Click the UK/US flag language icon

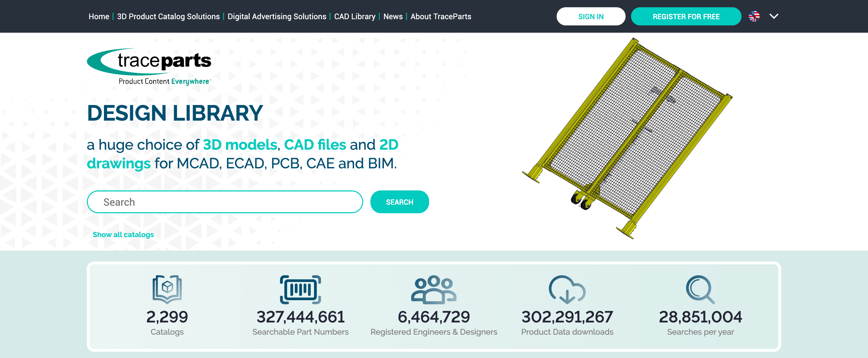click(754, 16)
